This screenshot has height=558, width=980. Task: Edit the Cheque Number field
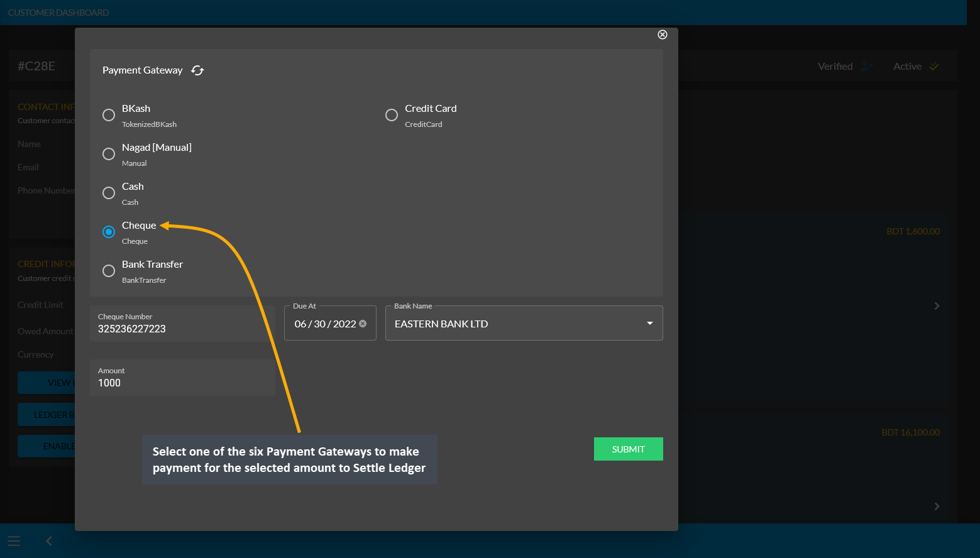[x=182, y=324]
